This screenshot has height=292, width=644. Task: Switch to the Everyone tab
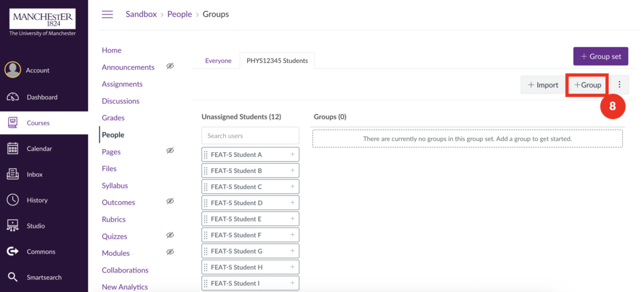tap(218, 61)
